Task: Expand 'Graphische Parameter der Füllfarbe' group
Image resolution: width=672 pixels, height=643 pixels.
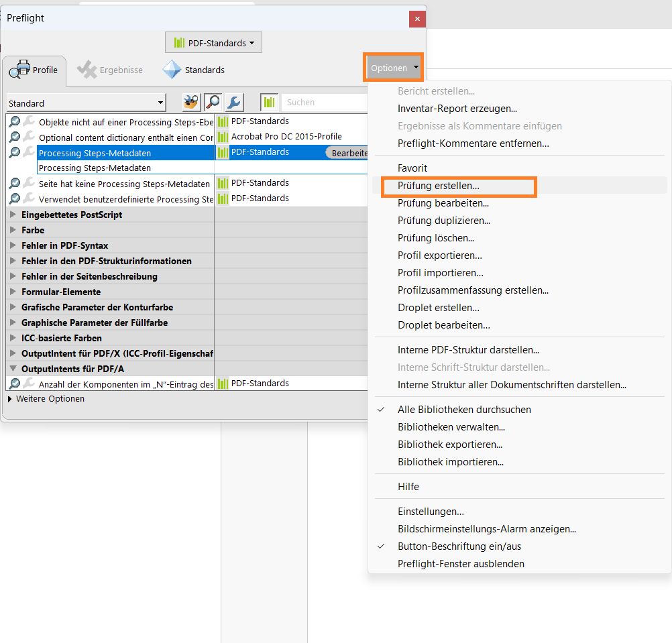Action: coord(13,322)
